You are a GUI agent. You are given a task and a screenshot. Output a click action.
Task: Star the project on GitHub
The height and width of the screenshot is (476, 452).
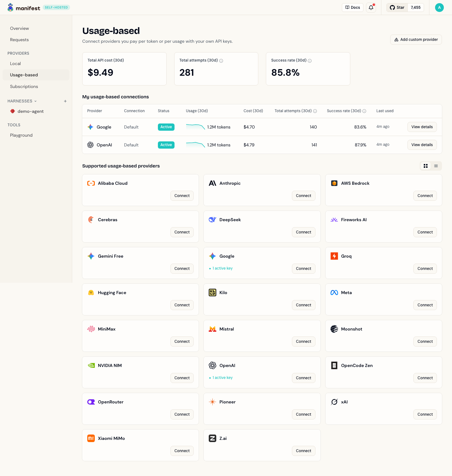[x=397, y=8]
